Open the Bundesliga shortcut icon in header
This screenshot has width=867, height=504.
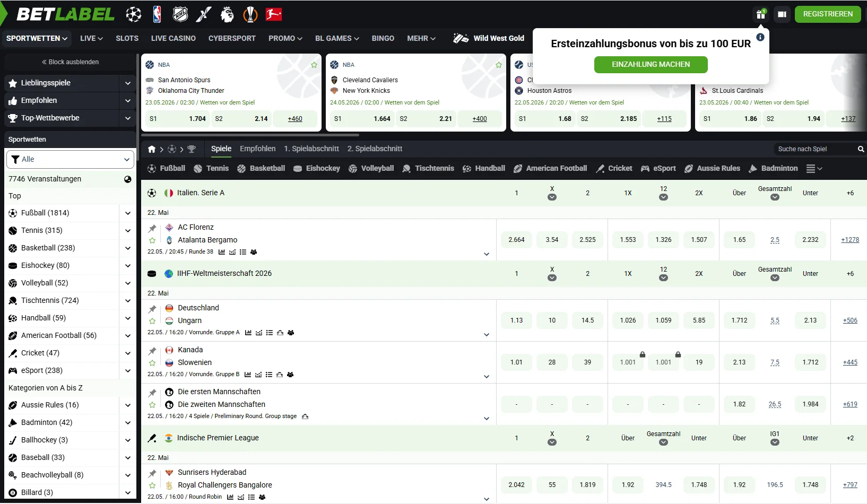(274, 14)
